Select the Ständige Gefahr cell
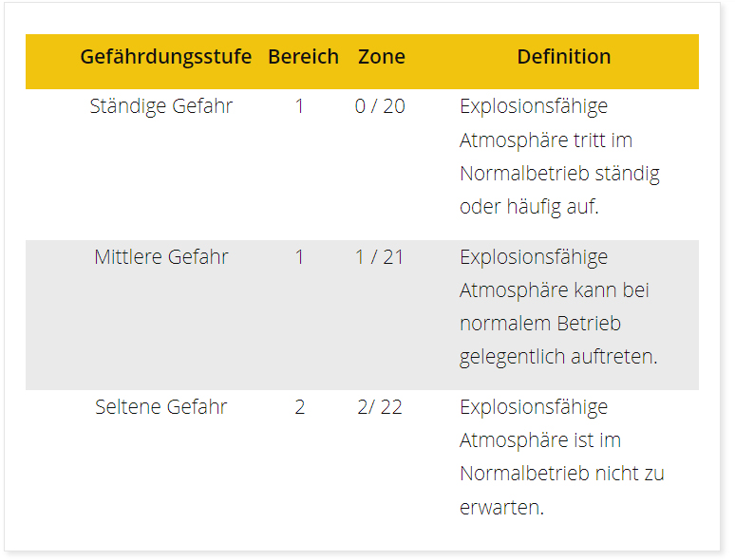This screenshot has width=735, height=560. tap(161, 106)
